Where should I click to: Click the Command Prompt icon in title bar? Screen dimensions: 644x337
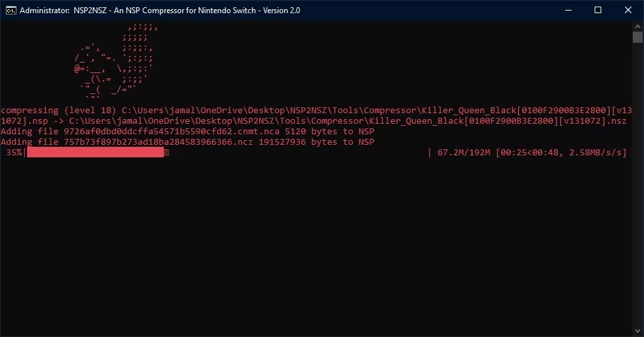pyautogui.click(x=11, y=10)
